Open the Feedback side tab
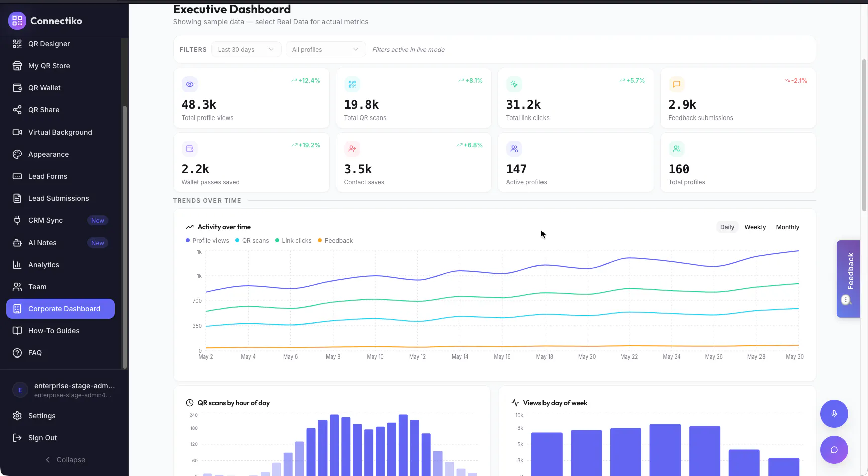868x476 pixels. pyautogui.click(x=848, y=279)
